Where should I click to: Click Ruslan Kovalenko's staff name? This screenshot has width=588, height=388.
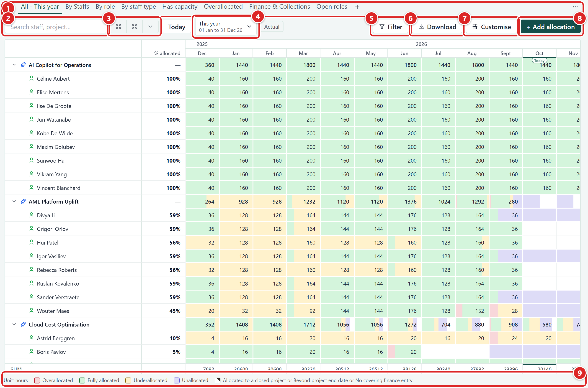pyautogui.click(x=58, y=283)
